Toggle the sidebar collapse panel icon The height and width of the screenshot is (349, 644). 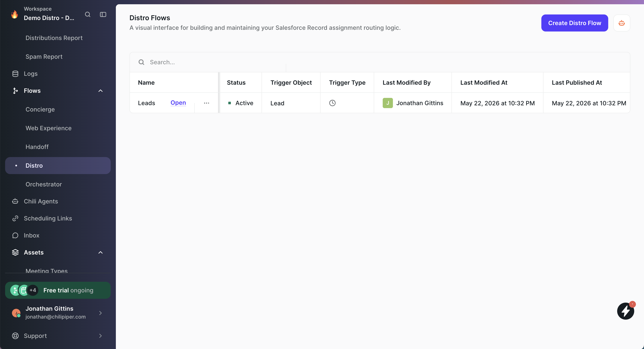click(x=103, y=14)
